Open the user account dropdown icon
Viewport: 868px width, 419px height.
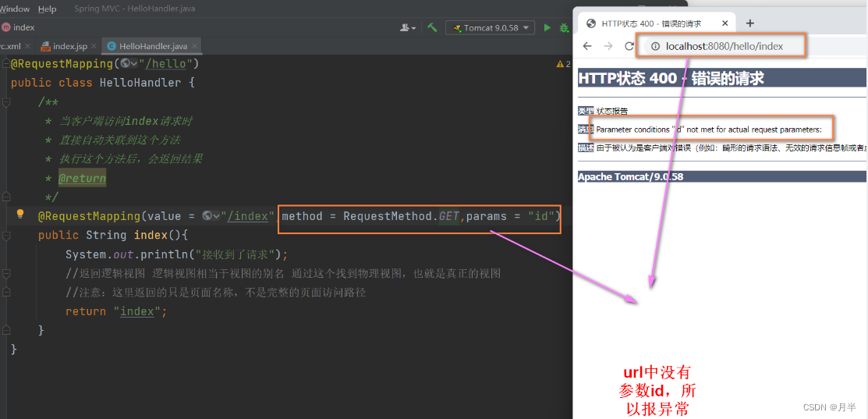pos(409,27)
